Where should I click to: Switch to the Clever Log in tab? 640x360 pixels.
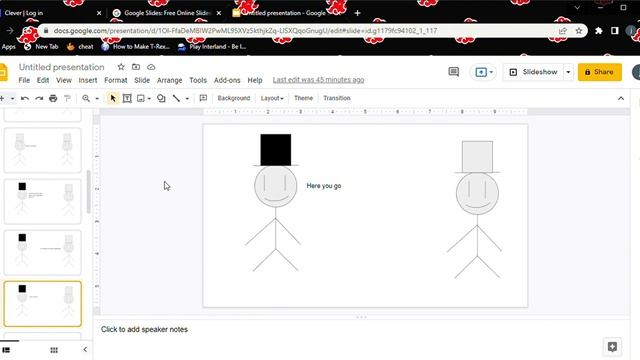(x=51, y=13)
